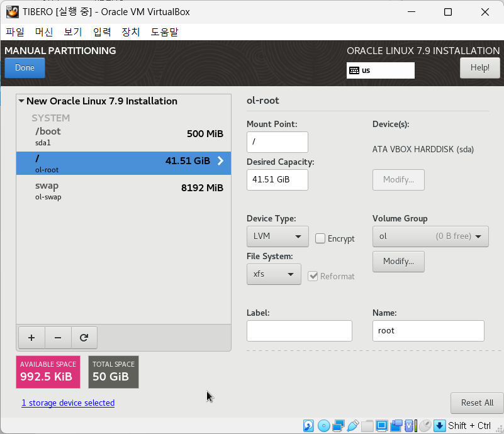Click the USB devices status icon

(x=352, y=426)
